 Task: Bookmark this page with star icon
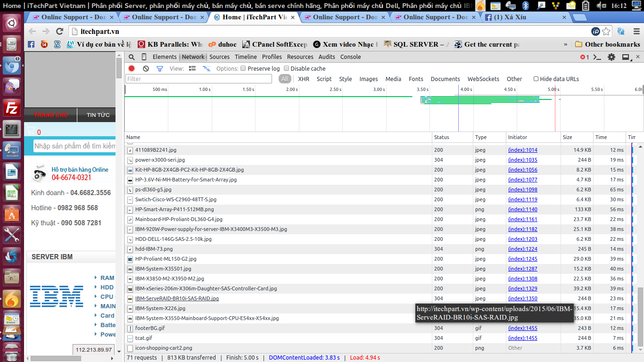coord(606,31)
